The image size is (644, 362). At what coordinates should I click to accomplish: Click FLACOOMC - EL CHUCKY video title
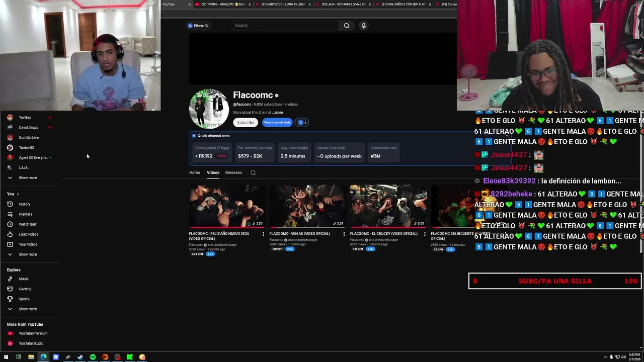(x=384, y=234)
